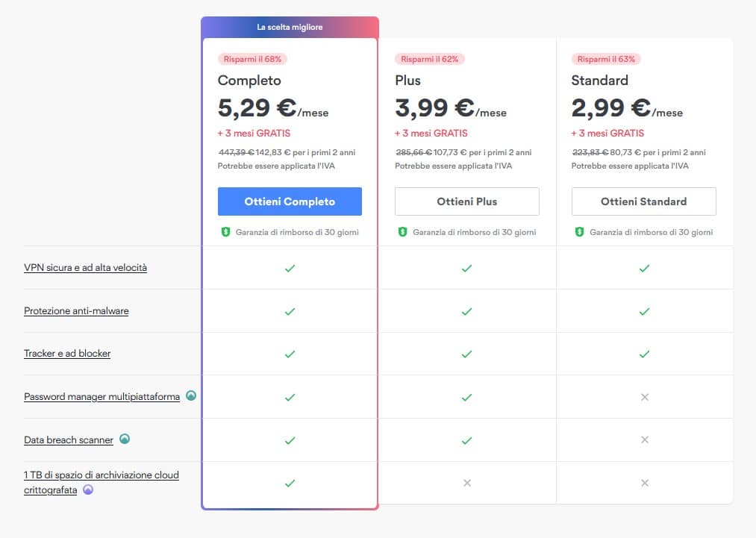
Task: Click Potrebbe essere applicata l'IVA under Completo
Action: [276, 166]
